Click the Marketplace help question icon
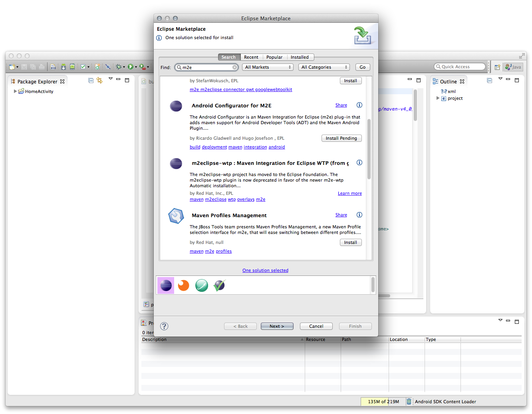 point(164,326)
